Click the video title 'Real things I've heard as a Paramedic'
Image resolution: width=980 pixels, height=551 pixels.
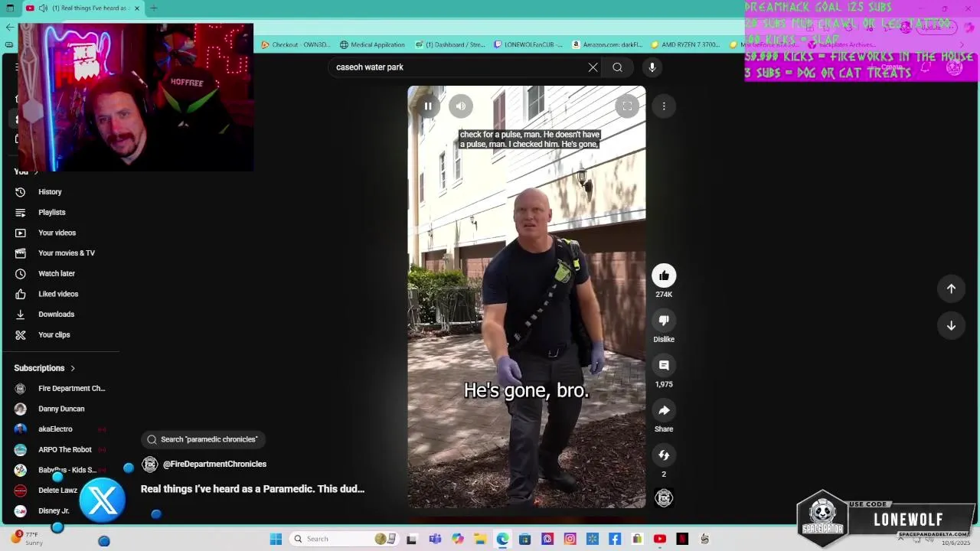253,489
